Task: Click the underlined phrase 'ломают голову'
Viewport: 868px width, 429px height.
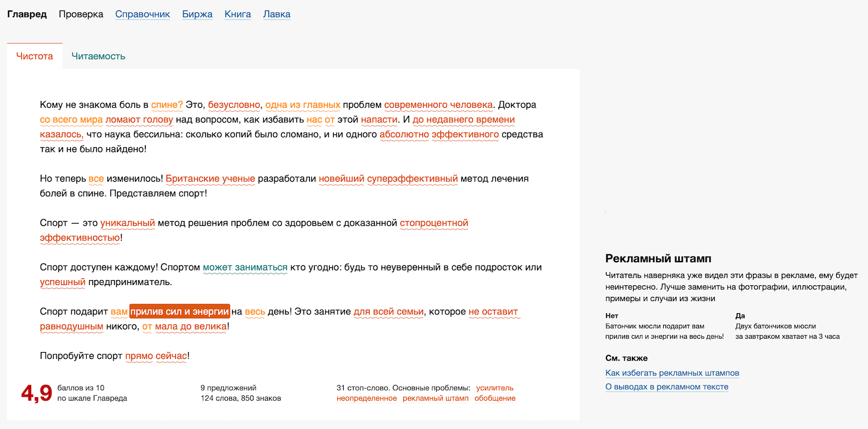Action: (x=139, y=120)
